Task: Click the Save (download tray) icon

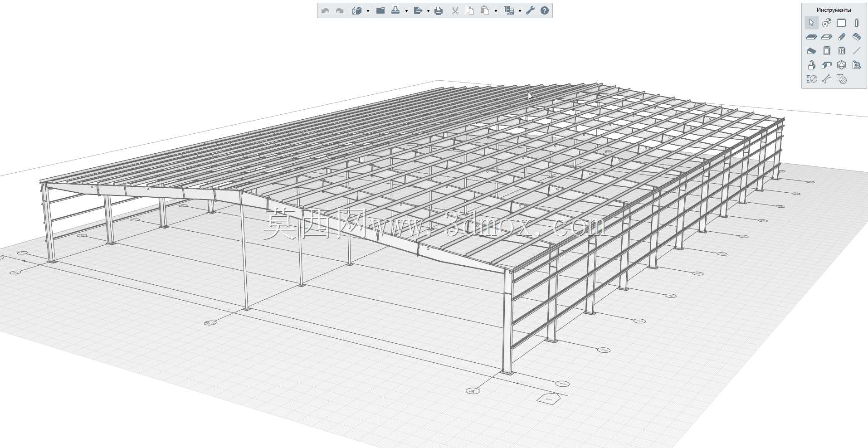Action: tap(395, 10)
